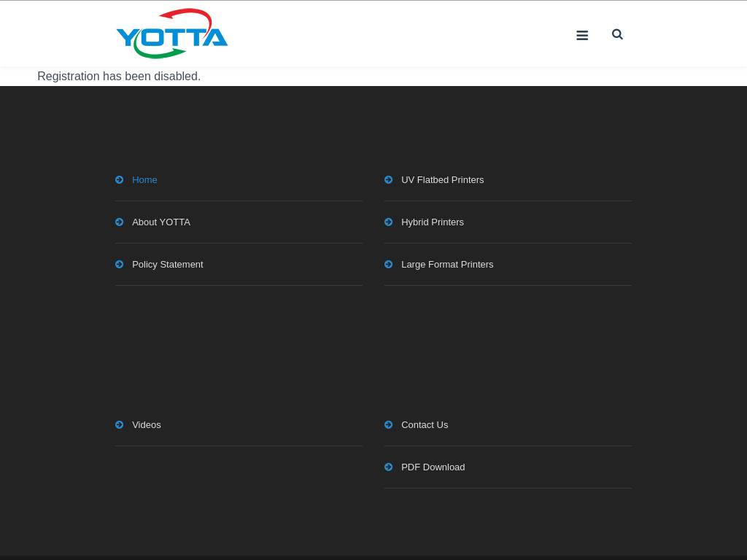Viewport: 747px width, 560px height.
Task: Click the 'Registration has been disabled.' text
Action: [119, 76]
